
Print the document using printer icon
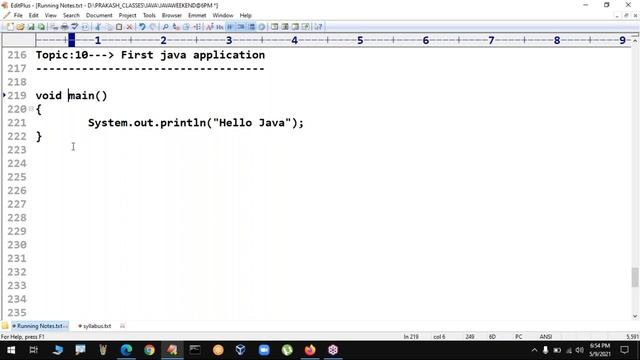pyautogui.click(x=64, y=27)
